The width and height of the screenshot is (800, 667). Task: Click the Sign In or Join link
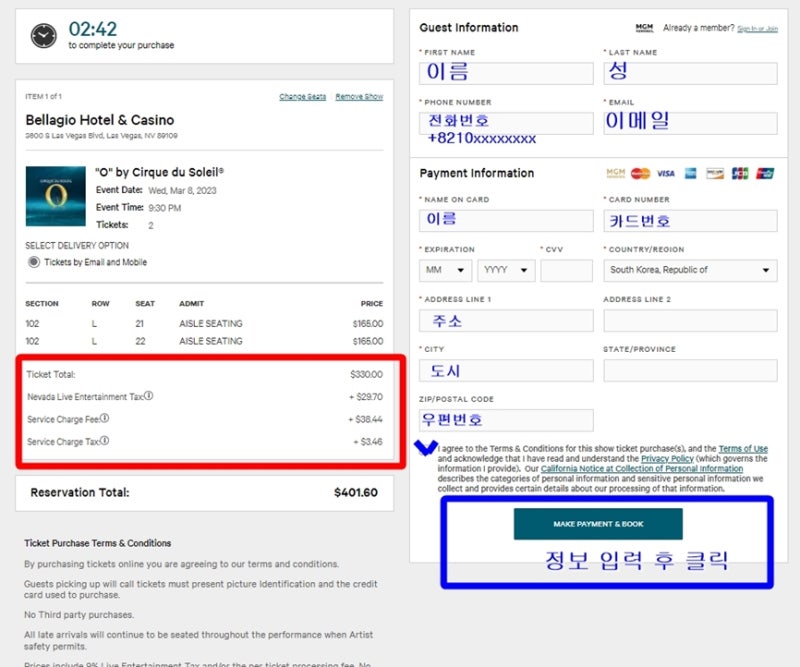[x=758, y=29]
